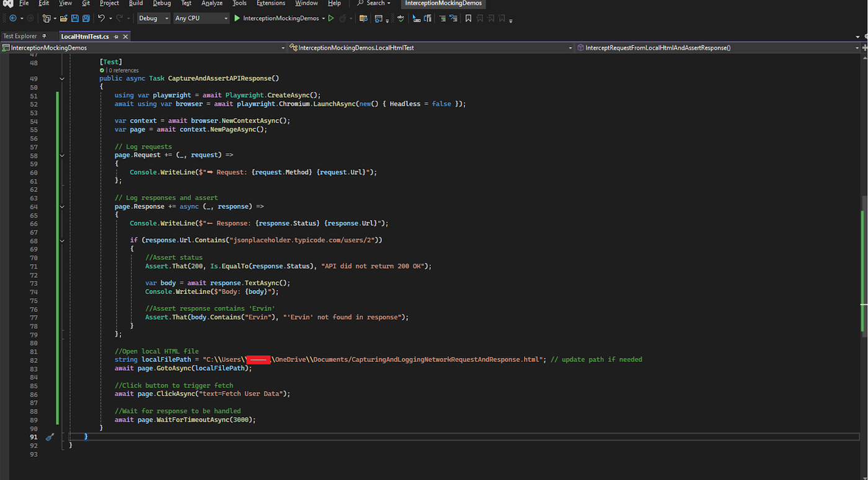868x480 pixels.
Task: Click the bookmark icon in the toolbar
Action: (468, 19)
